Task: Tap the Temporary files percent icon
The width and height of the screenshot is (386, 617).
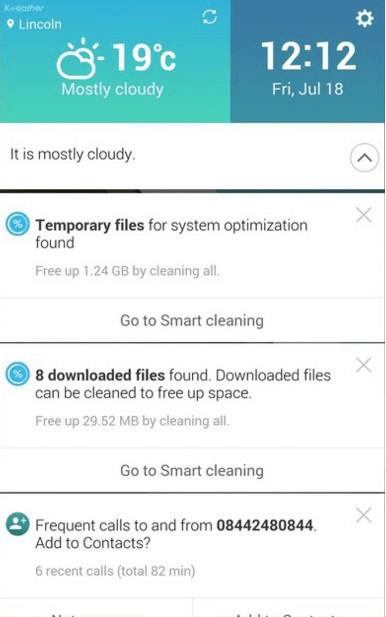Action: click(x=18, y=224)
